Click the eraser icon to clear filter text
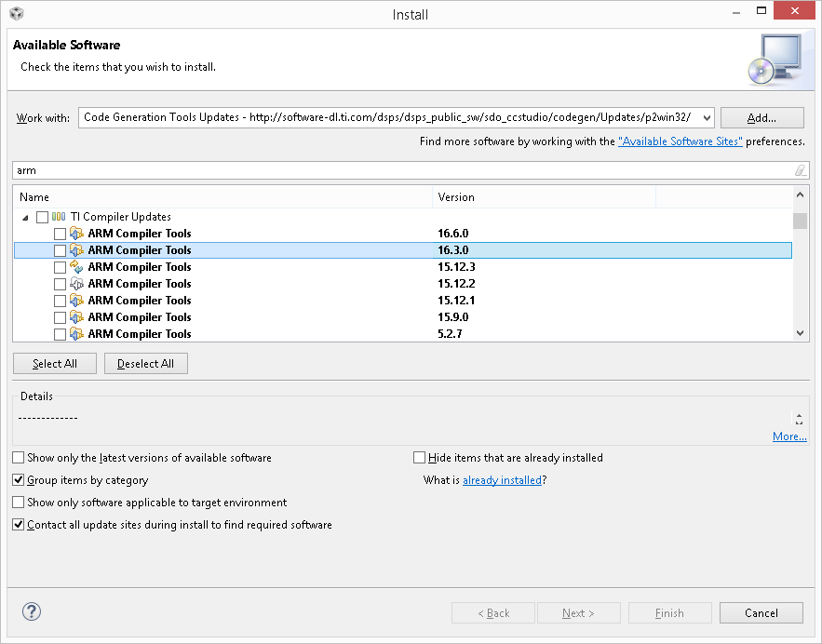822x644 pixels. pos(800,170)
